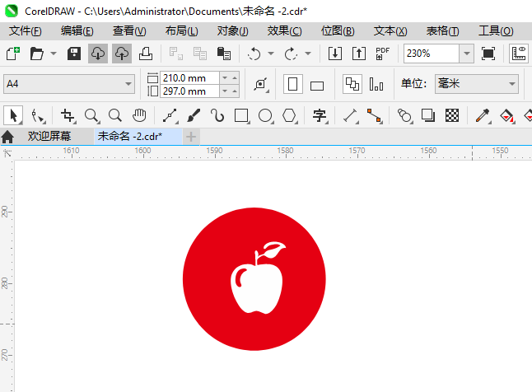
Task: Select the curve hook tool
Action: (217, 115)
